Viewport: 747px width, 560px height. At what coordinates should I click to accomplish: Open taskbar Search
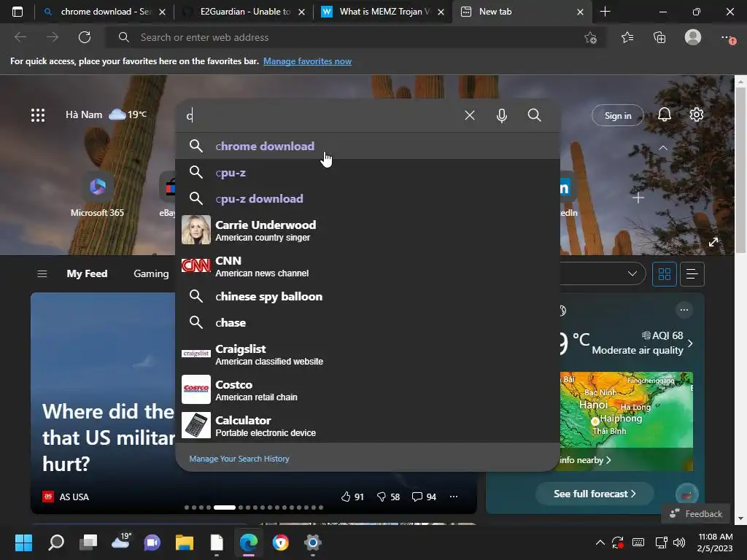tap(55, 542)
